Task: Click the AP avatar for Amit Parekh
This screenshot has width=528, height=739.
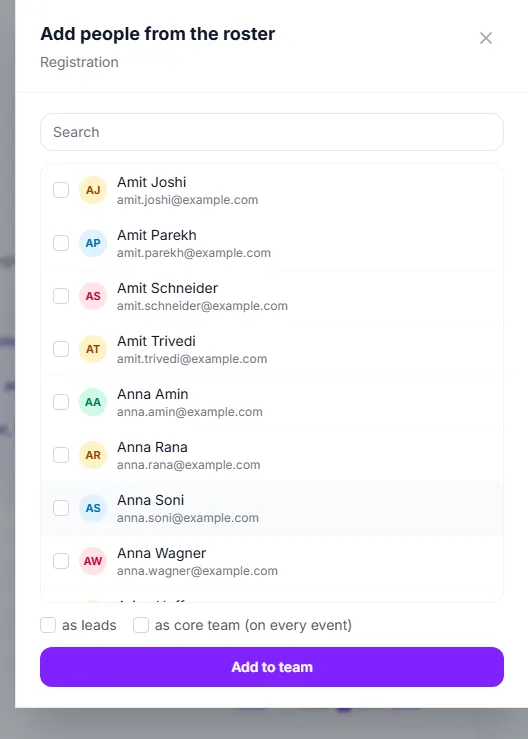Action: tap(93, 243)
